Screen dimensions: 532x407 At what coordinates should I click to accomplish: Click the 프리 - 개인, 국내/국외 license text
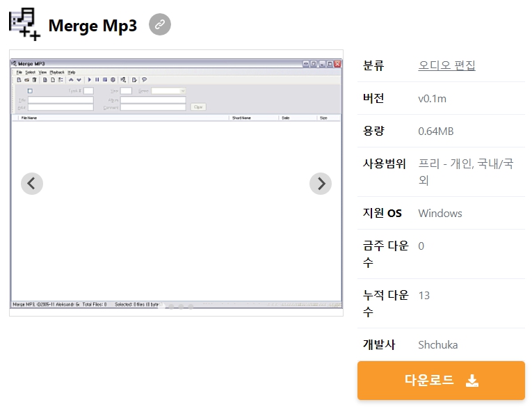point(466,172)
